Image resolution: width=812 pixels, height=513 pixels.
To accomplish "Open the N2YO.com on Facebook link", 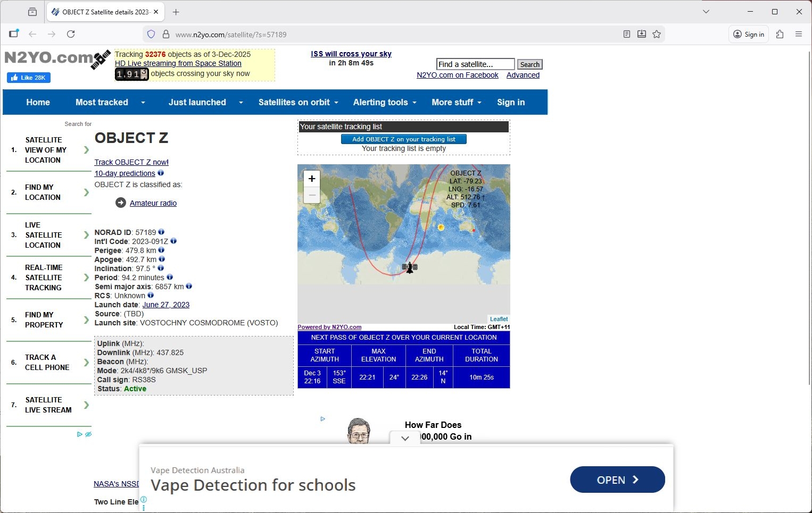I will [x=458, y=75].
